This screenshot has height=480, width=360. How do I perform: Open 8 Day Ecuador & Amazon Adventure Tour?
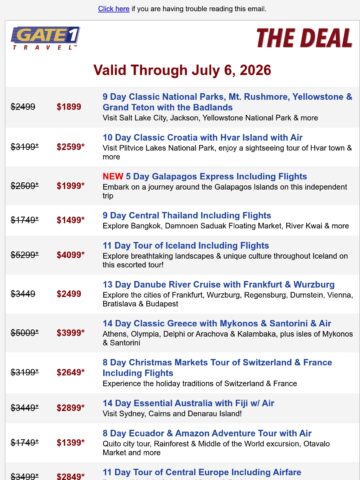tap(207, 433)
